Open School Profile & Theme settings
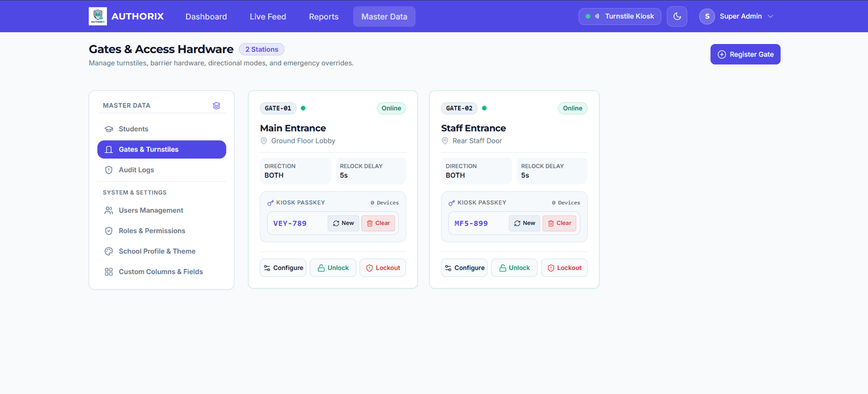The width and height of the screenshot is (868, 394). (162, 251)
